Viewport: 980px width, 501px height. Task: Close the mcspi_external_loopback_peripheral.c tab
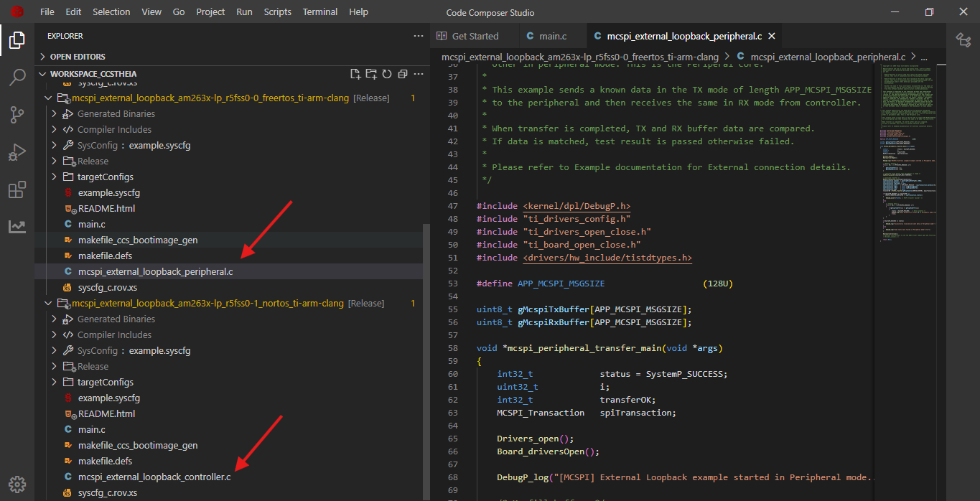click(771, 36)
